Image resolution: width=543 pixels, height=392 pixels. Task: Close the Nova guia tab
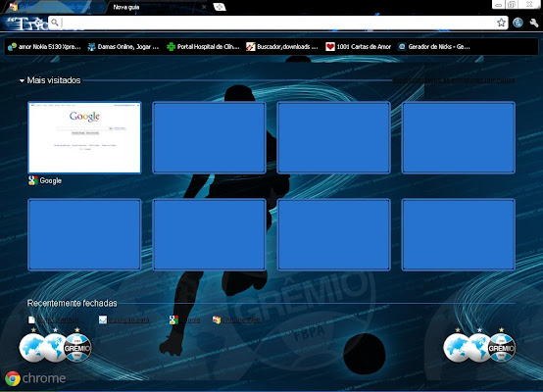[204, 7]
